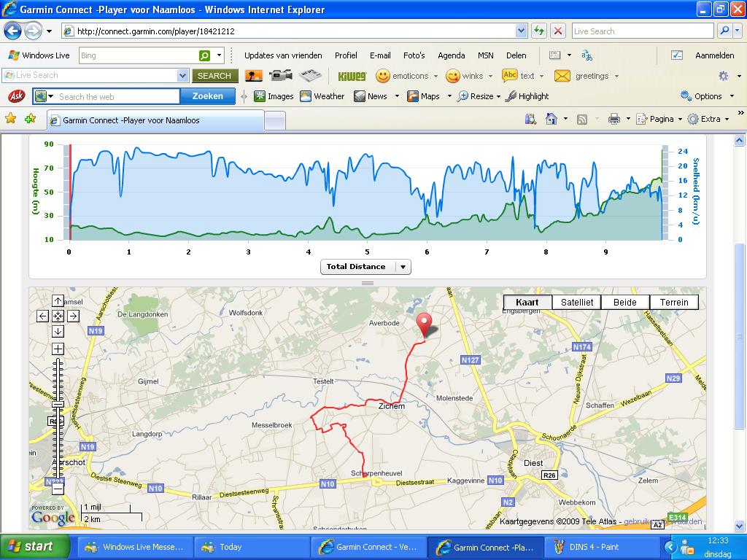
Task: Click the Print icon in command bar
Action: click(x=614, y=119)
